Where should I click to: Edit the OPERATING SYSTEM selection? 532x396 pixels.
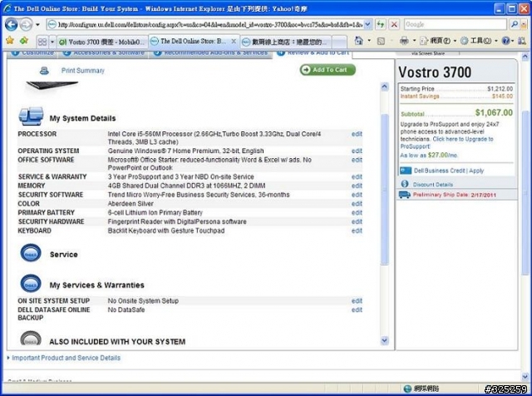click(x=357, y=151)
